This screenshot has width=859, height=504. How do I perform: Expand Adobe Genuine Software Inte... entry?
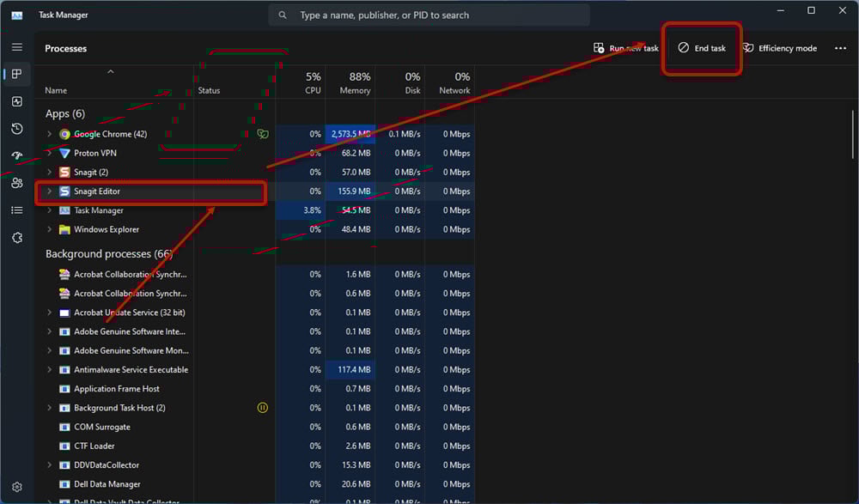pos(49,332)
